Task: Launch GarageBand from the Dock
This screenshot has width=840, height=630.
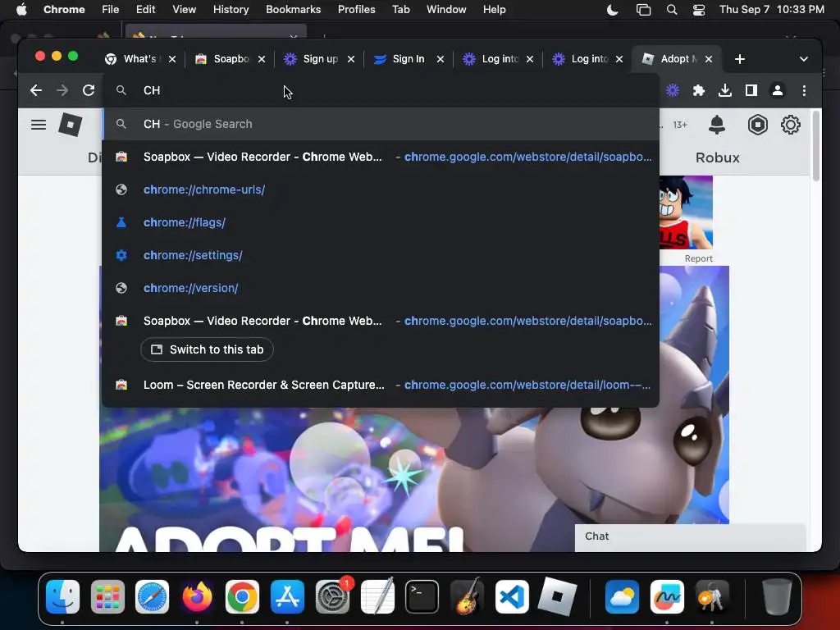Action: 467,596
